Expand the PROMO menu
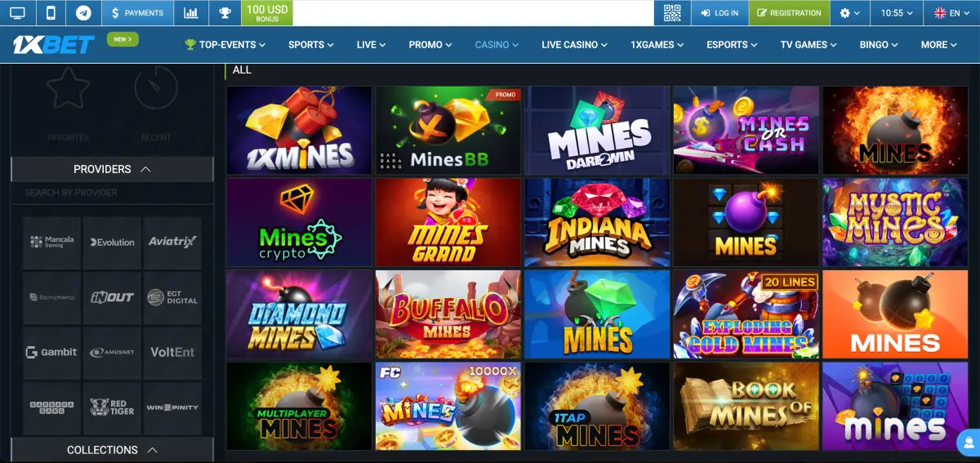 click(430, 45)
